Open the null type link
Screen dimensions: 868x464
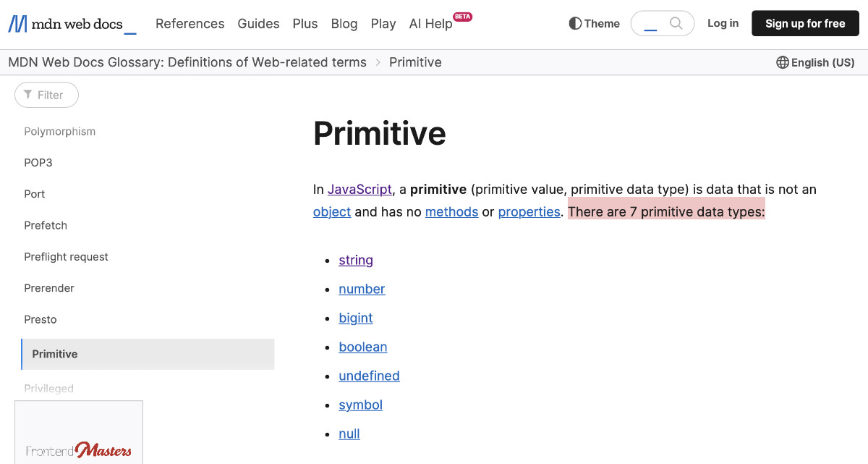(349, 434)
